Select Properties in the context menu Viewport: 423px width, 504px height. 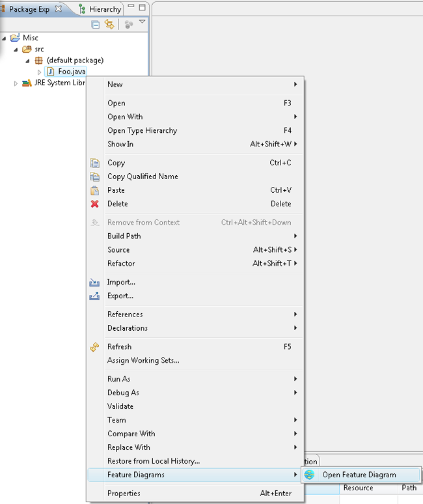(124, 494)
